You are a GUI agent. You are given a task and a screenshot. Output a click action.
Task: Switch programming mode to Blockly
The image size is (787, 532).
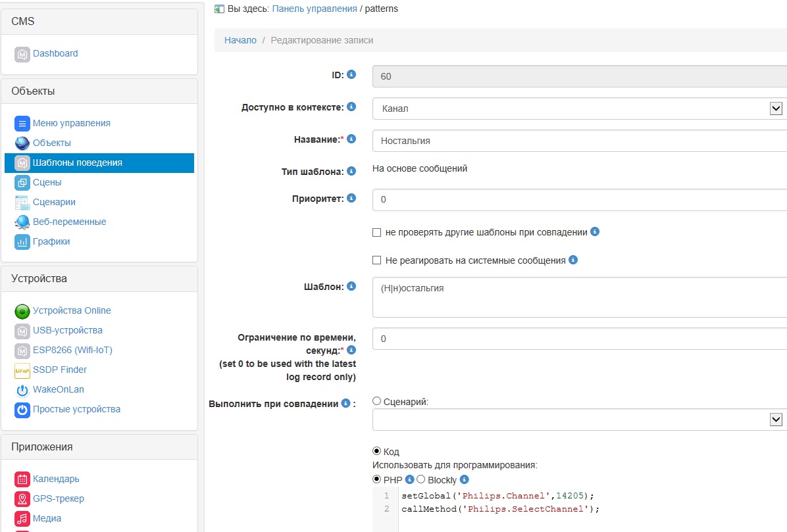tap(421, 479)
